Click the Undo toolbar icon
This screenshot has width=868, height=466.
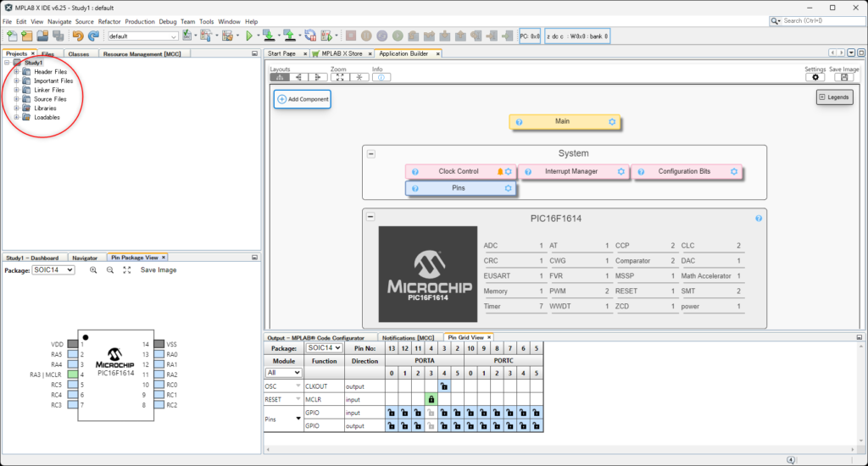pyautogui.click(x=78, y=36)
